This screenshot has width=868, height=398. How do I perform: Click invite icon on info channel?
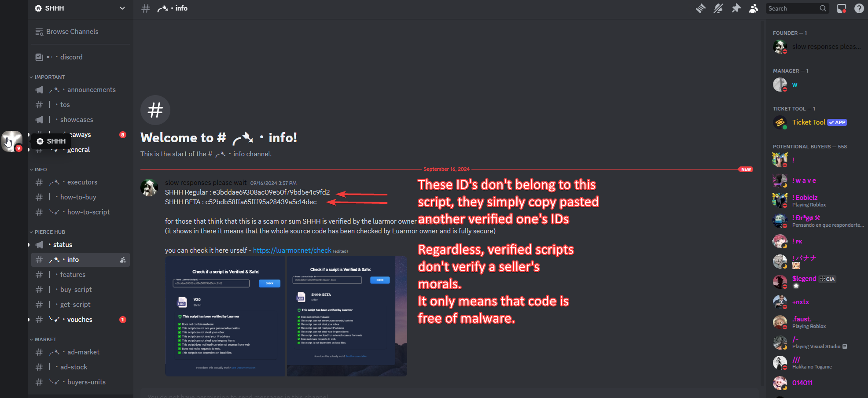(123, 260)
